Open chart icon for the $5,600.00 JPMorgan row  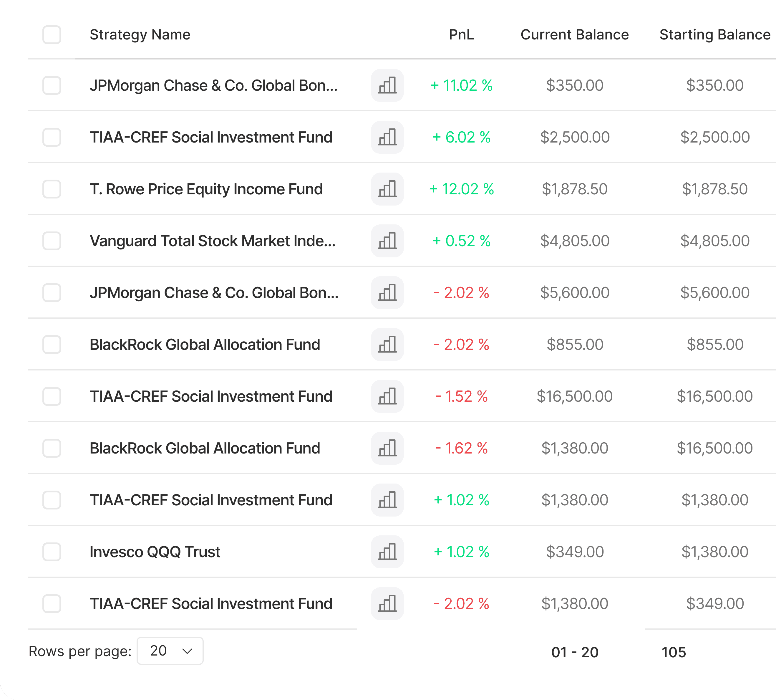[x=387, y=293]
